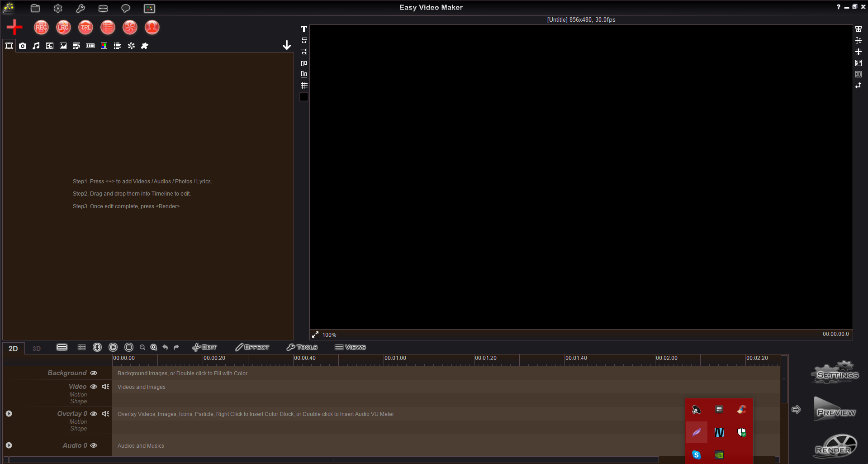Zoom in the timeline
Screen dimensions: 868x464
coord(154,347)
